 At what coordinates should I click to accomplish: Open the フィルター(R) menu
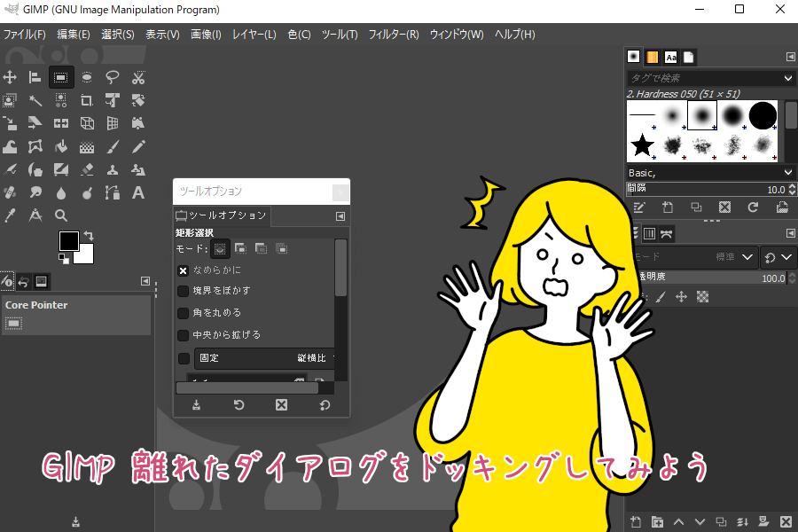tap(394, 34)
